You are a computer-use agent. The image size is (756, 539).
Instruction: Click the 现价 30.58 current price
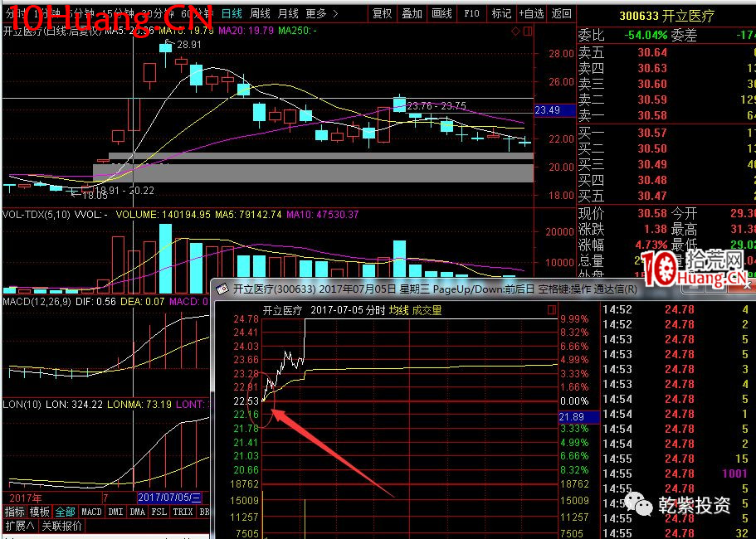tap(652, 213)
